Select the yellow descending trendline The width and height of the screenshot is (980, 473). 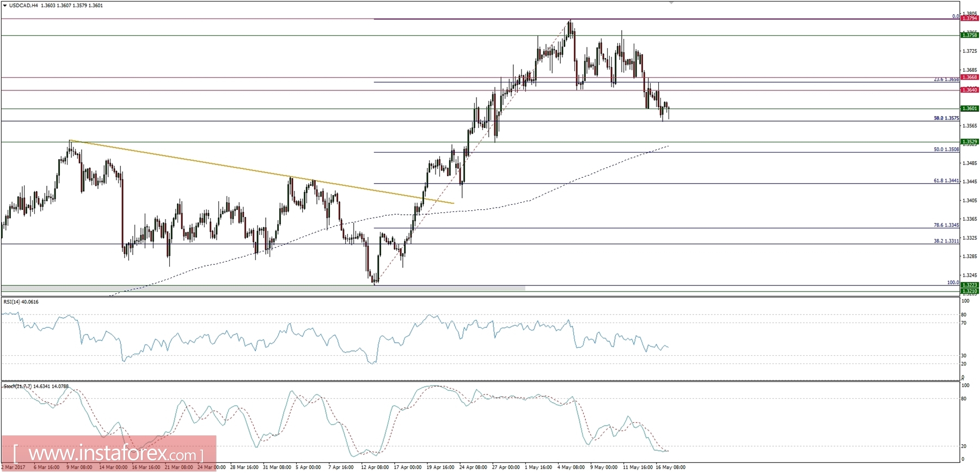(x=261, y=172)
